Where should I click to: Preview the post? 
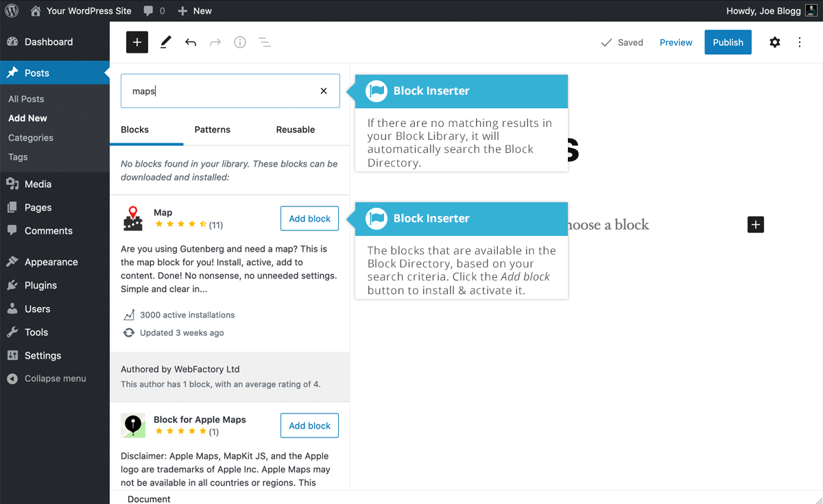(x=676, y=42)
